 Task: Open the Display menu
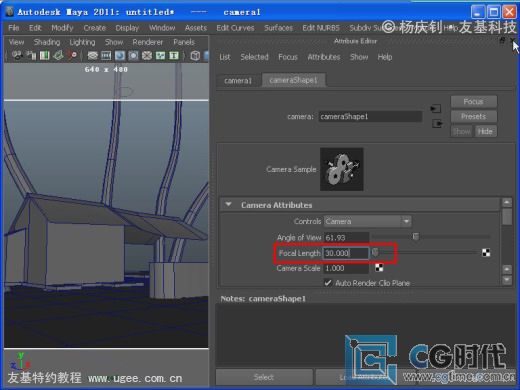[127, 28]
